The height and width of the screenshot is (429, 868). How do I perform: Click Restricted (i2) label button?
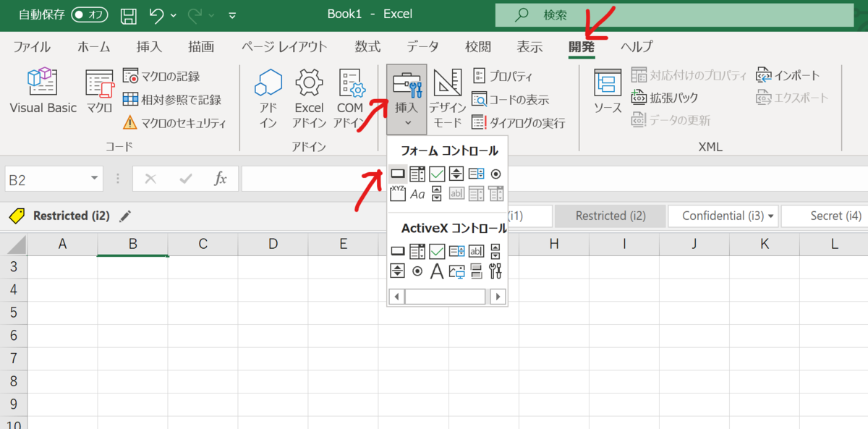(610, 216)
